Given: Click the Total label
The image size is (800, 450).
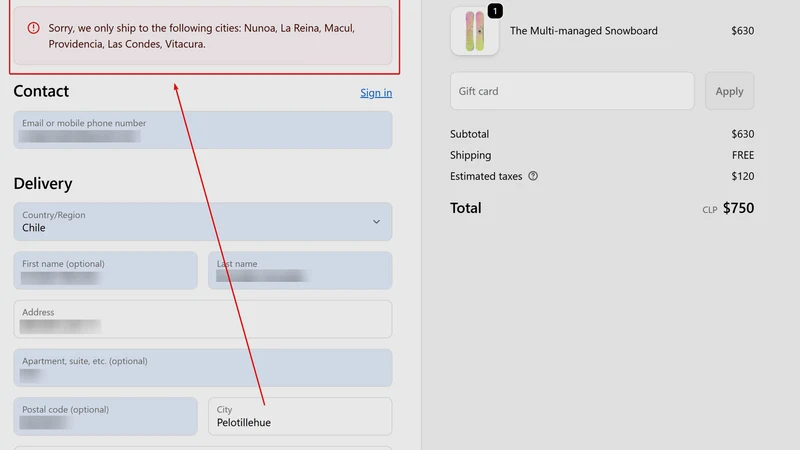Looking at the screenshot, I should [465, 208].
